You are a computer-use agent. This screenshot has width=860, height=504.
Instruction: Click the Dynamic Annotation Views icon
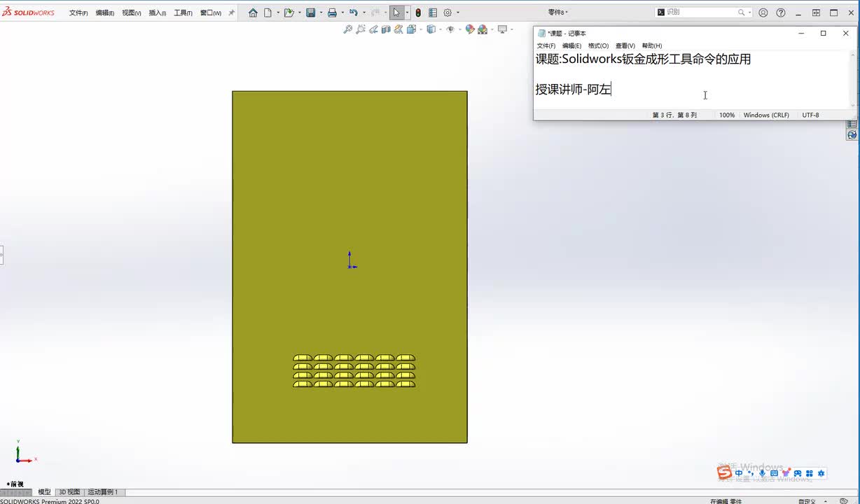pos(398,29)
